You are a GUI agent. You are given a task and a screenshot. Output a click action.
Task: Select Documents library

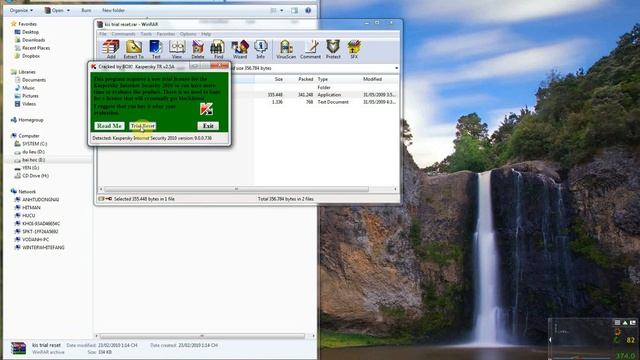(30, 80)
